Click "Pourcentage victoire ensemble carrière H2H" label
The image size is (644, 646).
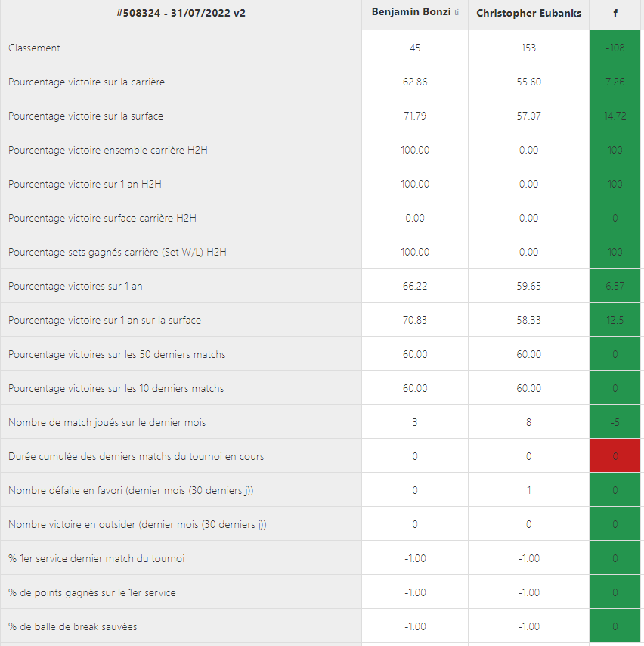(x=108, y=150)
